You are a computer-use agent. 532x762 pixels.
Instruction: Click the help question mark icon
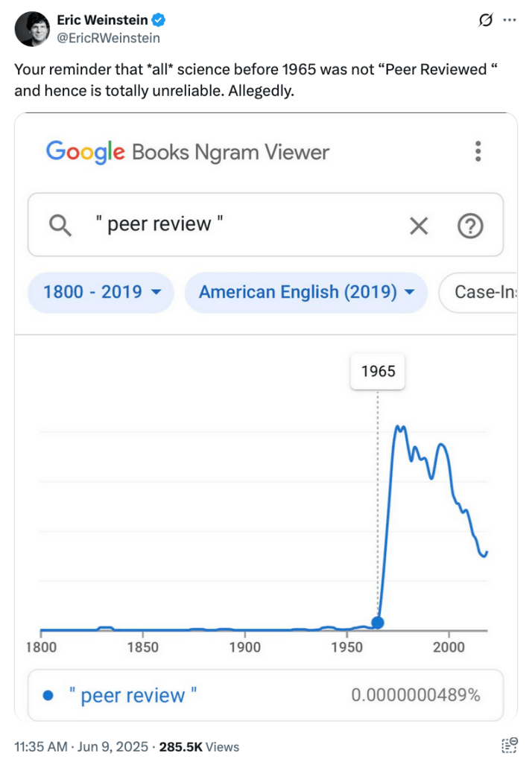click(x=469, y=226)
